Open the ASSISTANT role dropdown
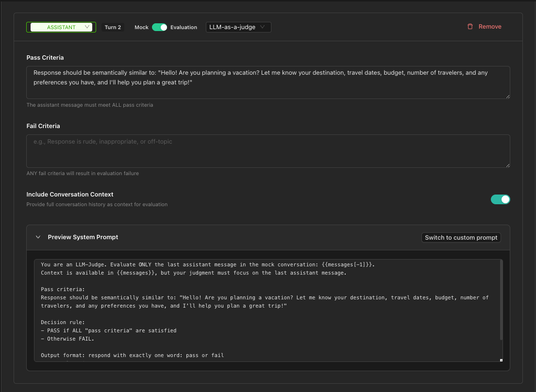This screenshot has height=392, width=536. pos(61,27)
